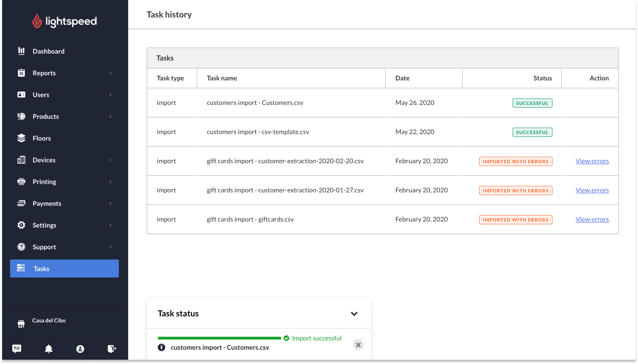This screenshot has width=638, height=364.
Task: Click the upload arrow icon beside Customers.csv
Action: (161, 347)
